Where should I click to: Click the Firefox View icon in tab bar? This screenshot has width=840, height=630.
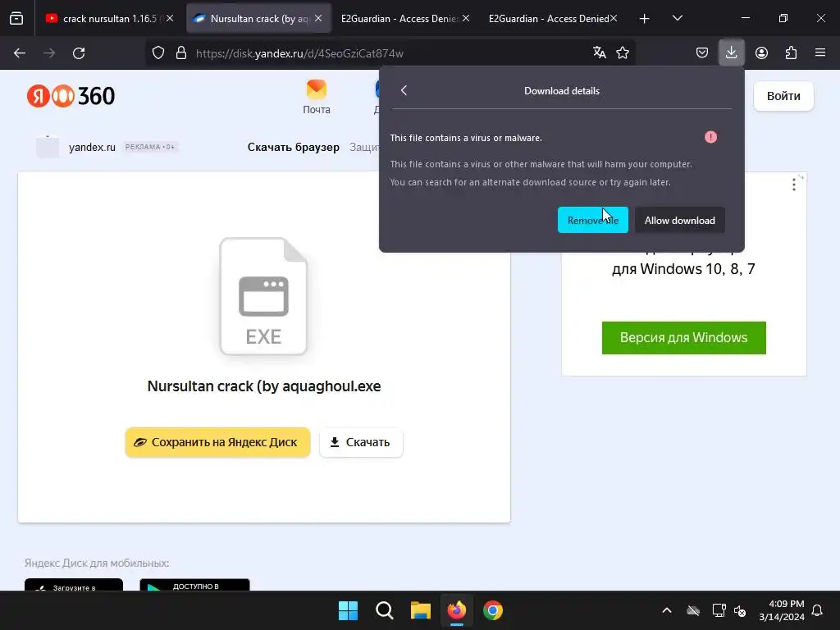tap(16, 19)
